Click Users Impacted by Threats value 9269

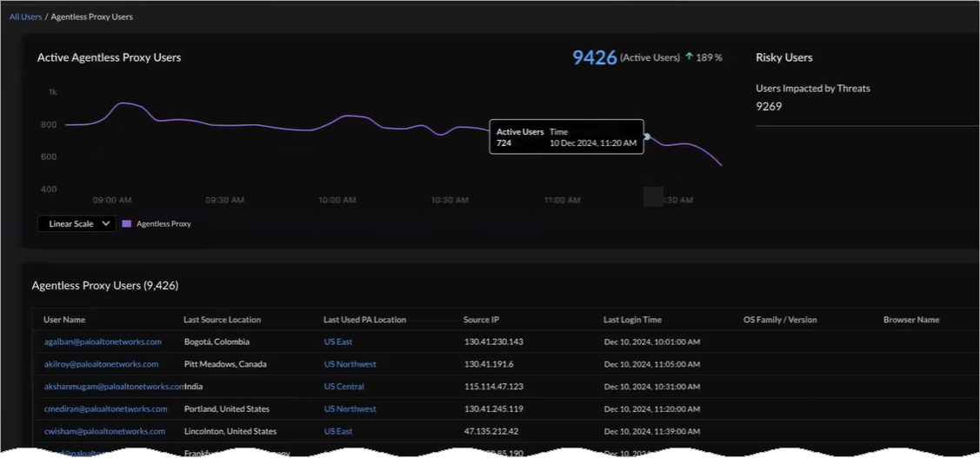[x=769, y=106]
